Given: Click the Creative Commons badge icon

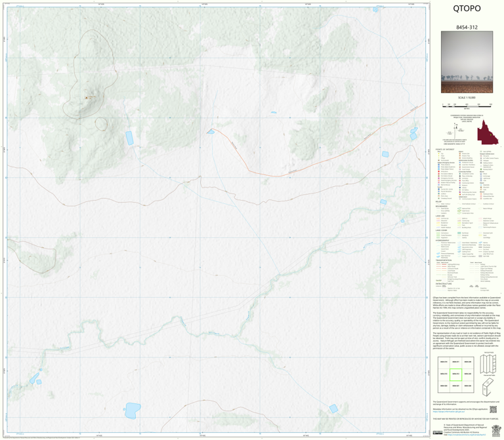Looking at the screenshot, I should click(x=438, y=433).
